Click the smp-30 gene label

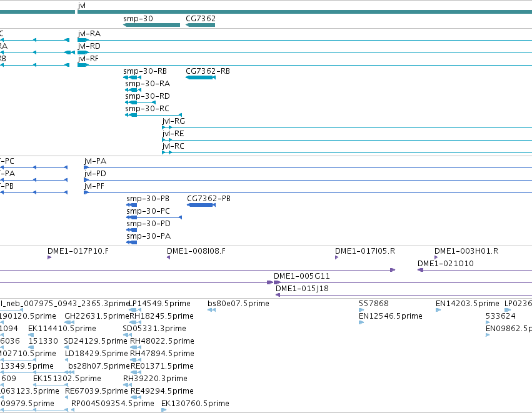138,19
